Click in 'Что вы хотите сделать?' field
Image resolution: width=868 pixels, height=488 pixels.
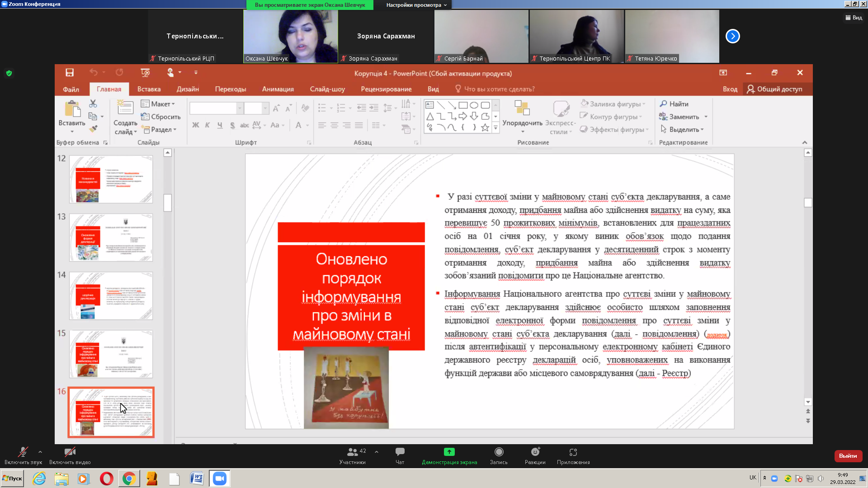[495, 89]
